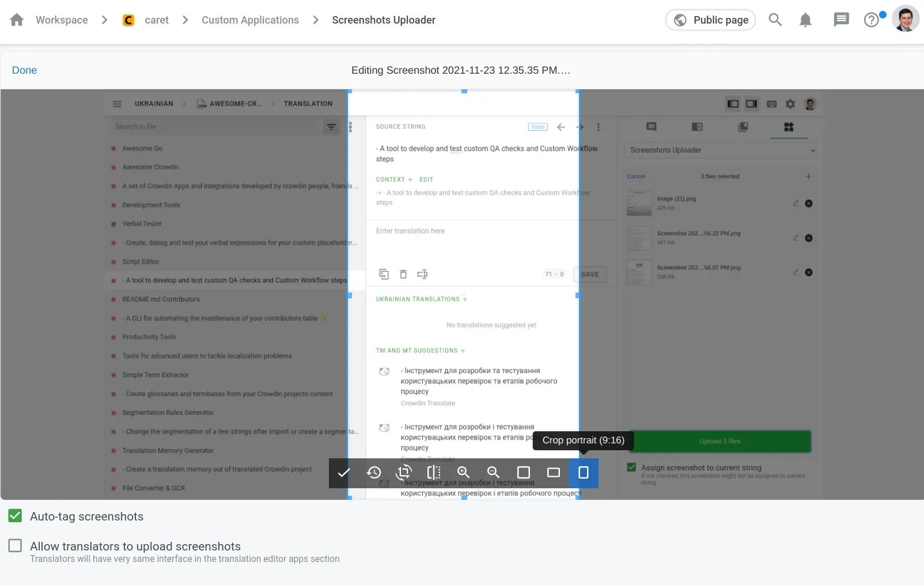Open the search icon in the top bar
Image resolution: width=924 pixels, height=585 pixels.
pos(775,20)
